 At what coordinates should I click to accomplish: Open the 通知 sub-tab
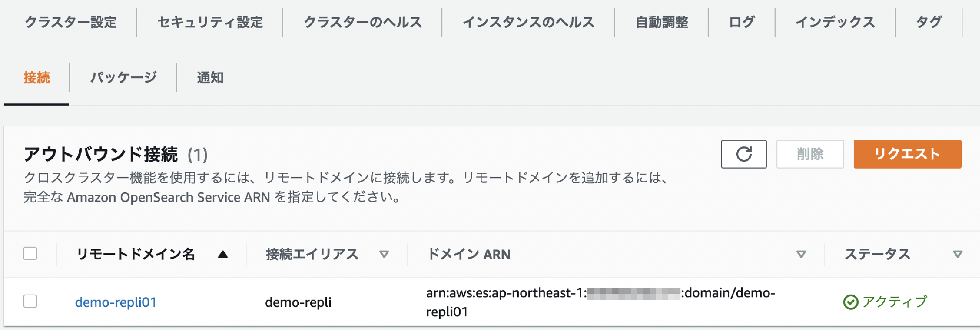coord(210,77)
